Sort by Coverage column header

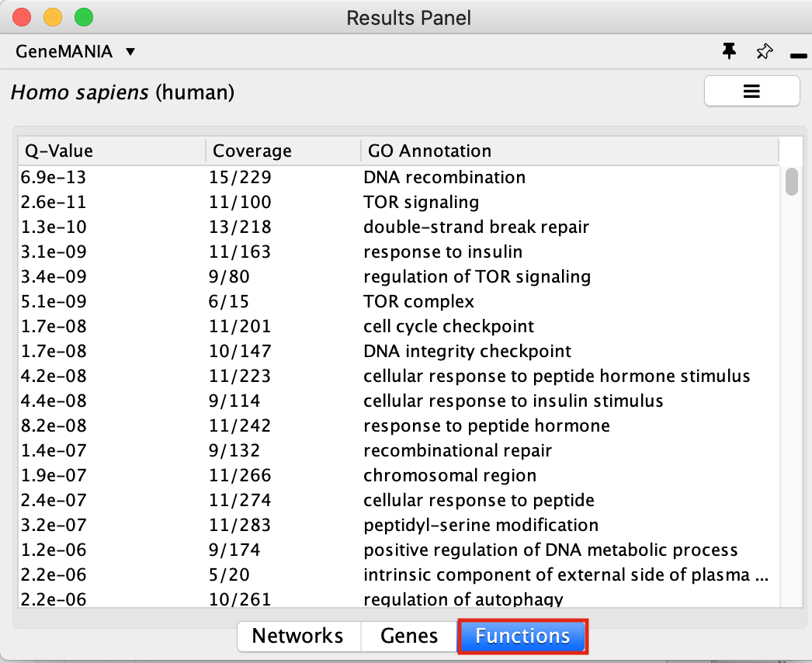pos(282,151)
